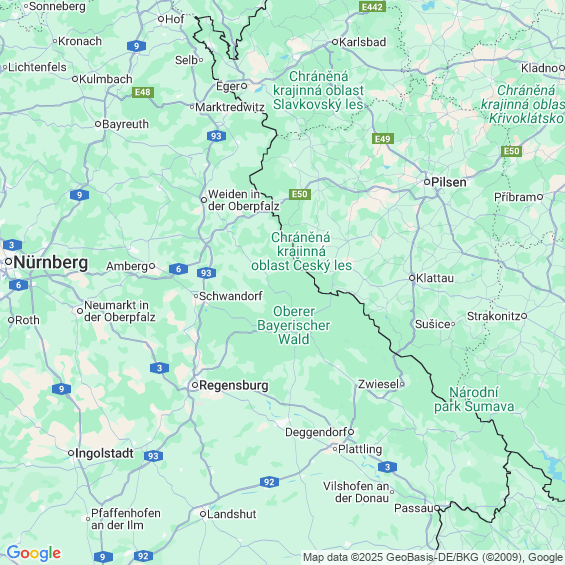This screenshot has height=565, width=565.
Task: Select the Ingolstadt city marker
Action: [71, 453]
